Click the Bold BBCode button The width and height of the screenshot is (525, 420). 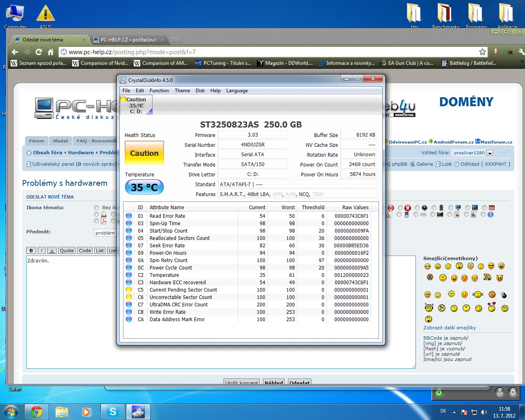pos(31,251)
